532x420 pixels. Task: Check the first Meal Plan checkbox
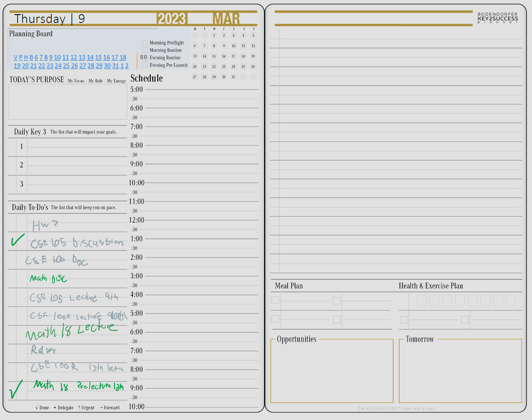coord(275,300)
